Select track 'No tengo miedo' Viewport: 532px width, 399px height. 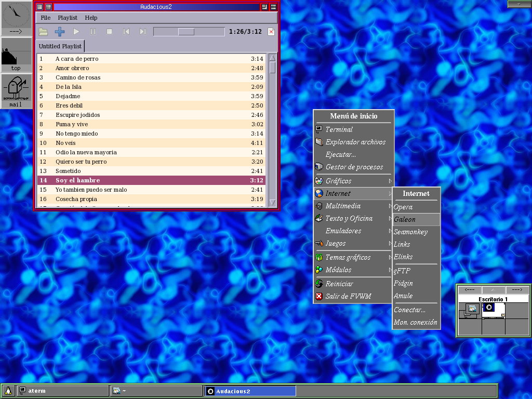pos(151,134)
